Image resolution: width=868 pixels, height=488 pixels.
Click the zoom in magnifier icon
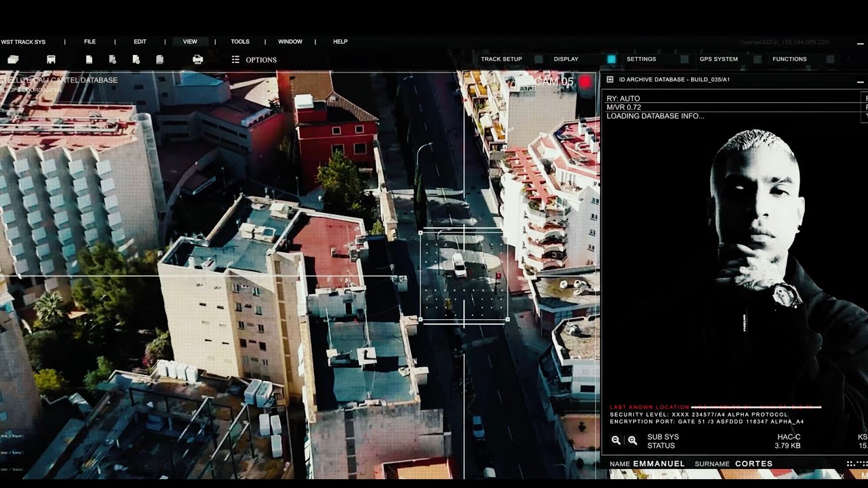point(633,441)
